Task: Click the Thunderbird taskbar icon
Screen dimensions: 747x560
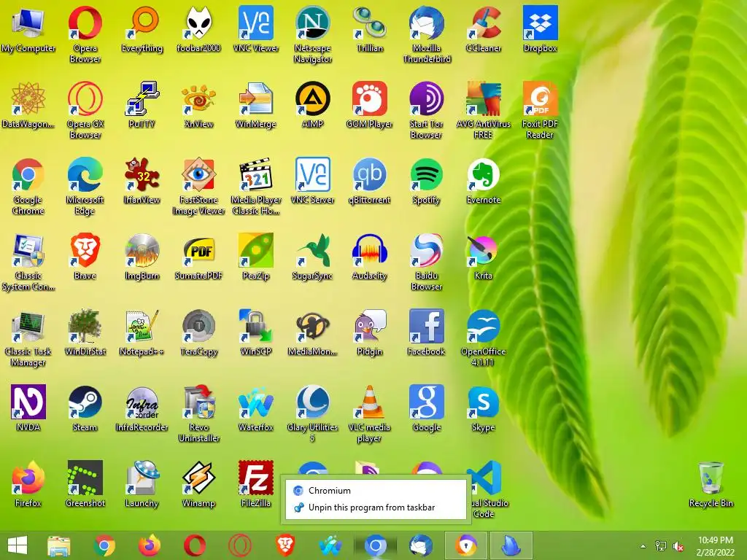Action: coord(421,545)
